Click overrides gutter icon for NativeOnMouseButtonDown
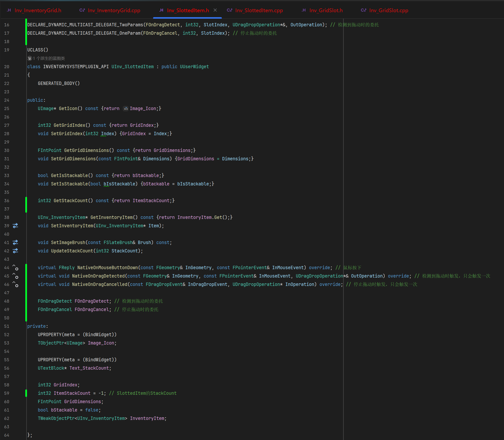Viewport: 504px width, 440px height. click(15, 268)
